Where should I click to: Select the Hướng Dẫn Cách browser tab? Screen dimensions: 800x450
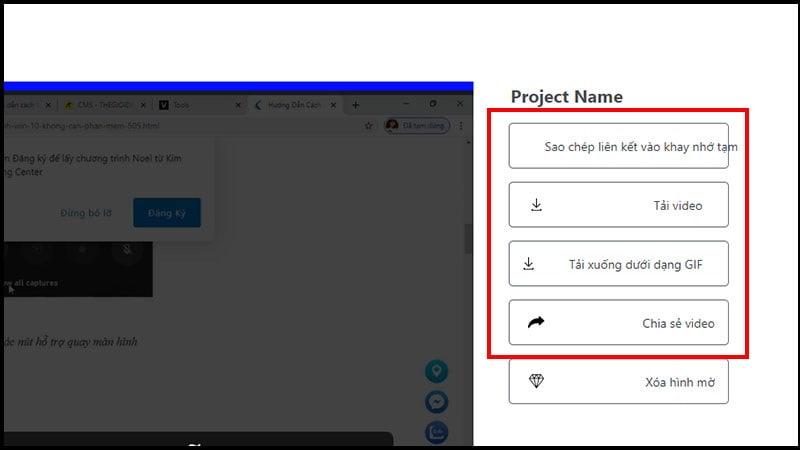pyautogui.click(x=293, y=105)
